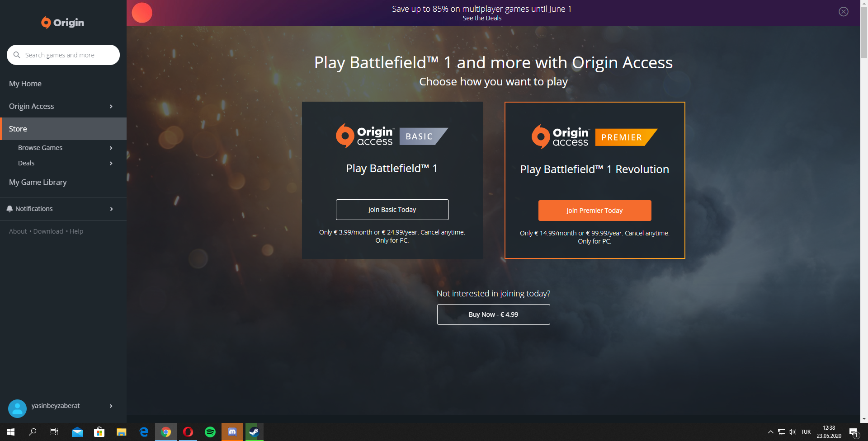Click the search magnifier icon
The width and height of the screenshot is (868, 441).
point(17,55)
